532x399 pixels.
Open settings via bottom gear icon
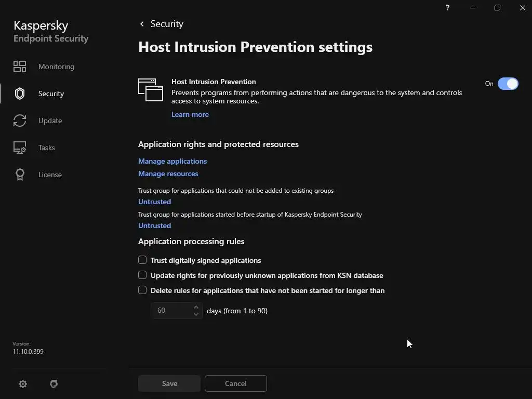(23, 384)
